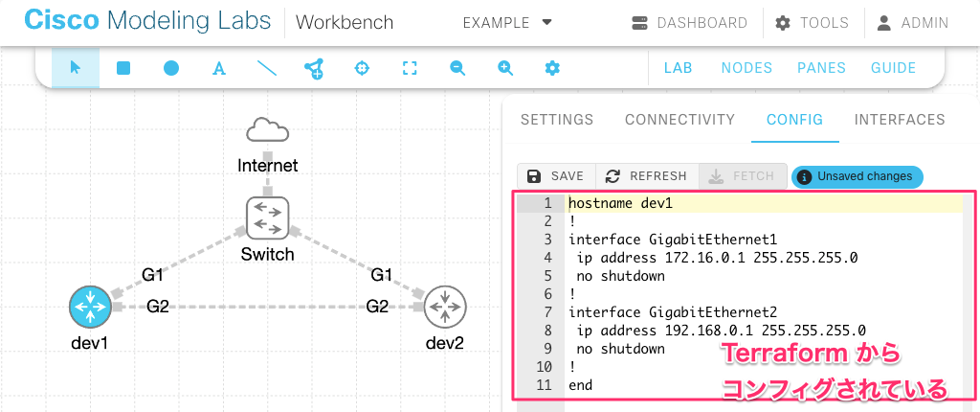Open the NODES toolbar menu
This screenshot has width=980, height=412.
click(x=746, y=68)
